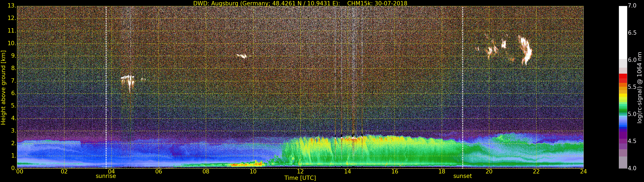This screenshot has height=182, width=644.
Task: Click the 'Height above ground [km]' axis label
Action: click(x=3, y=88)
